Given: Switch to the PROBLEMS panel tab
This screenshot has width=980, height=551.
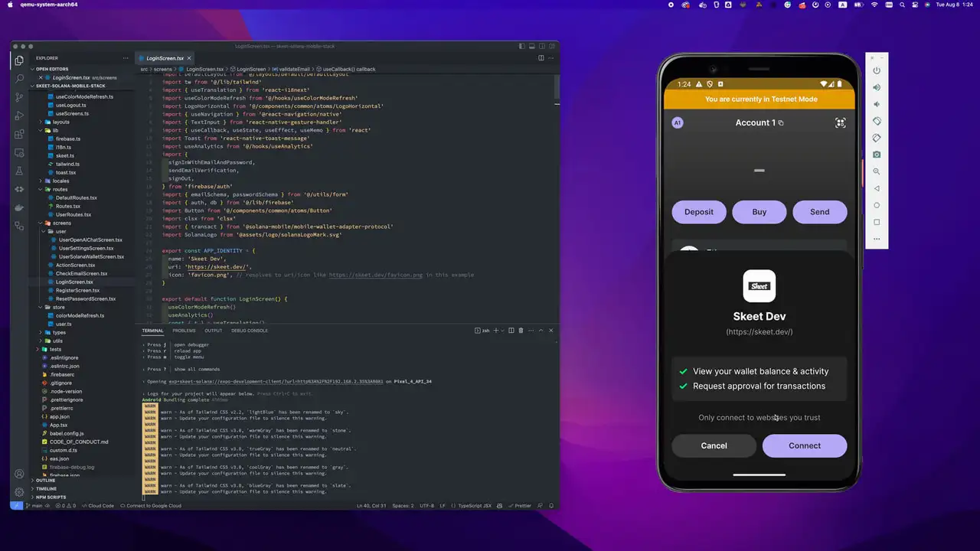Looking at the screenshot, I should click(184, 331).
